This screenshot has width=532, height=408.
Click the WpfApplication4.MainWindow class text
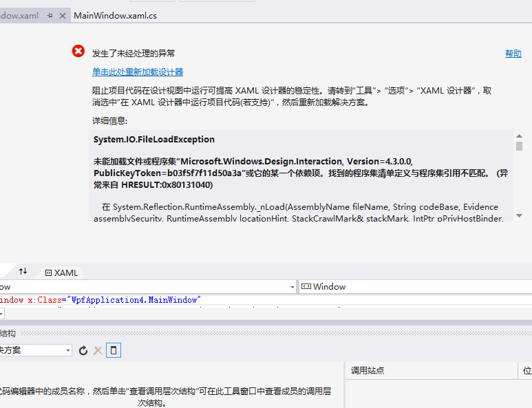134,300
